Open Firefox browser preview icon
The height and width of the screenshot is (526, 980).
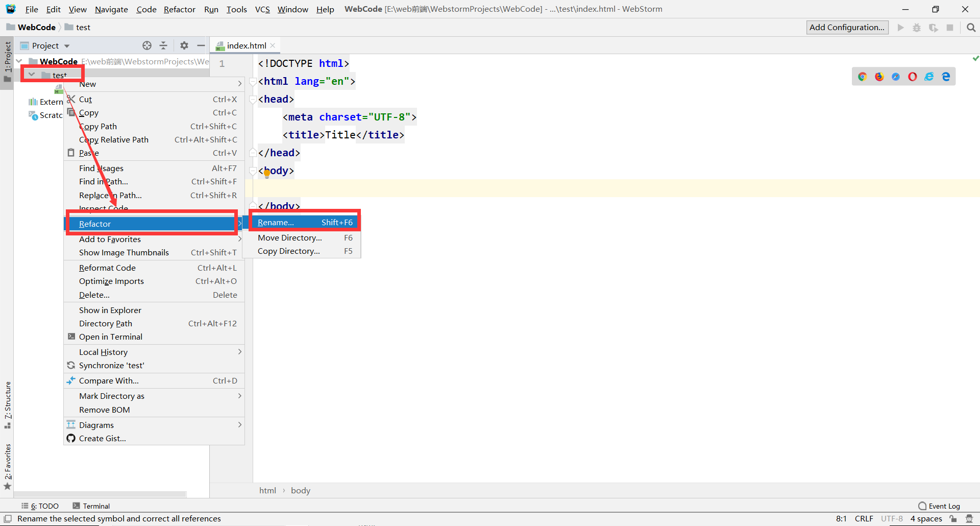879,77
